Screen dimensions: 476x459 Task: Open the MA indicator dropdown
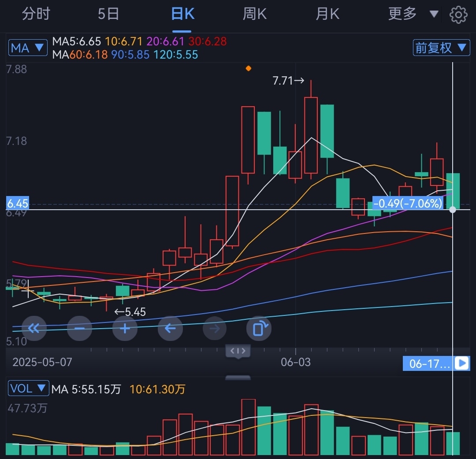[28, 48]
